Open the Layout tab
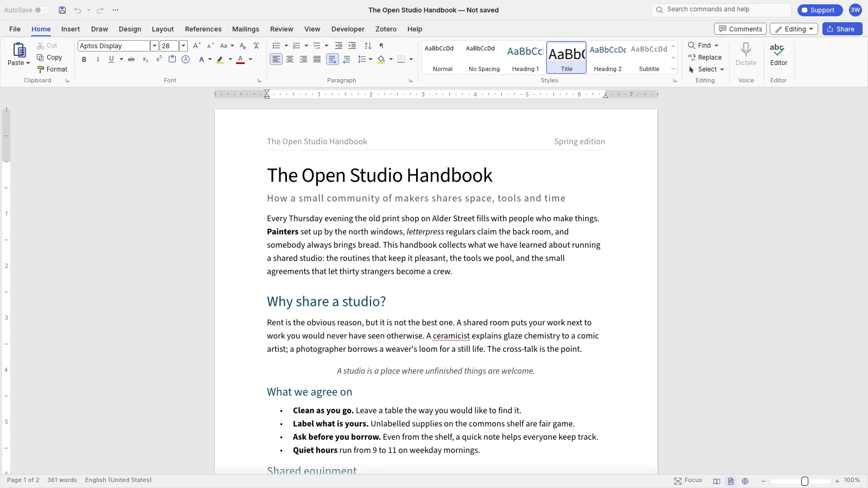 pos(163,29)
